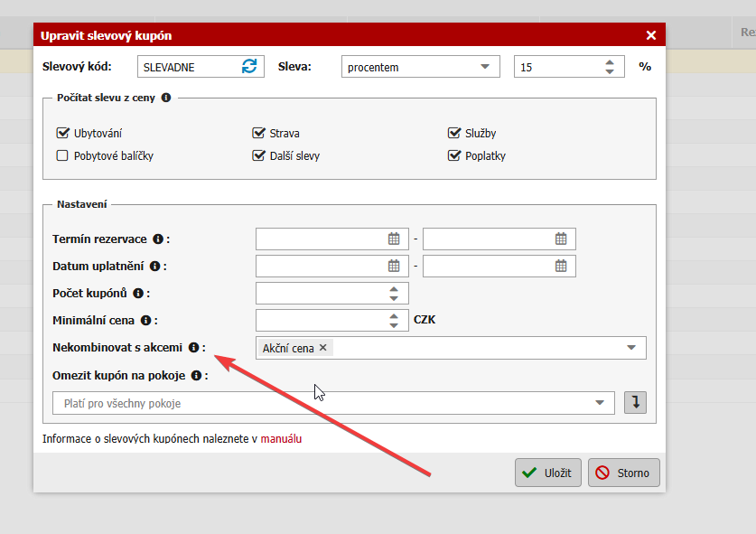
Task: Enable the Pobytové balíčky checkbox
Action: [x=62, y=155]
